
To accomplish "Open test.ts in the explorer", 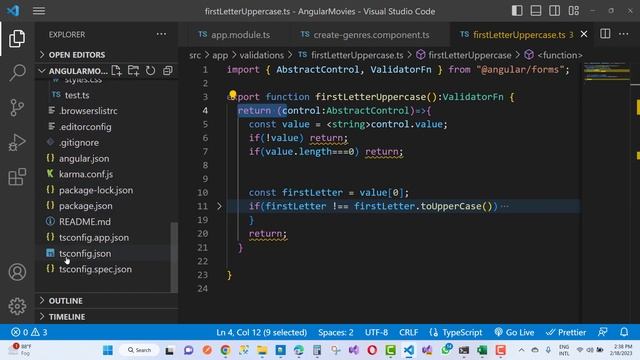I will click(77, 95).
